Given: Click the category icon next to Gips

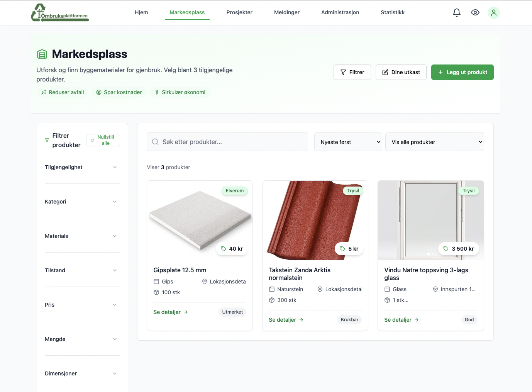Looking at the screenshot, I should (156, 282).
